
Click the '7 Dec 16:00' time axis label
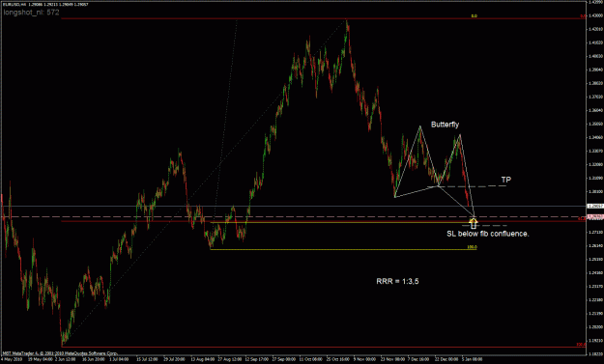418,359
